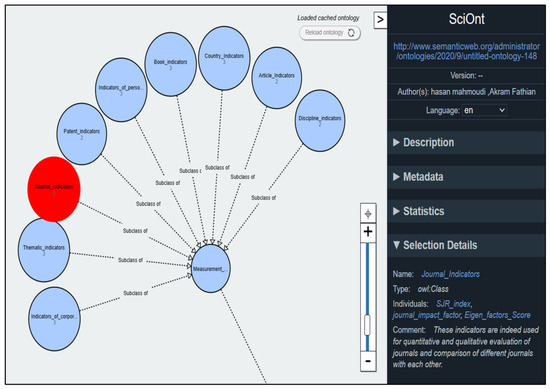Select the red Journal_Indicators node
Viewport: 550px width, 389px height.
tap(54, 189)
